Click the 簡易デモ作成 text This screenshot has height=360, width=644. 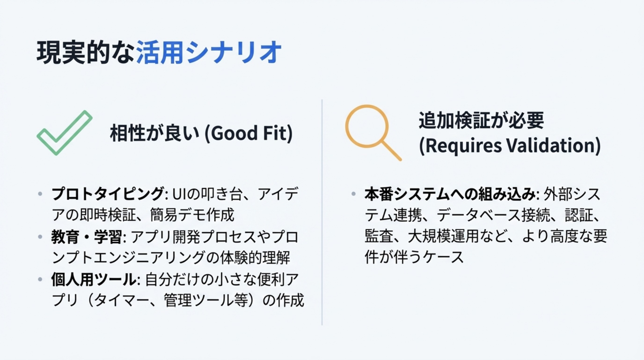[192, 215]
